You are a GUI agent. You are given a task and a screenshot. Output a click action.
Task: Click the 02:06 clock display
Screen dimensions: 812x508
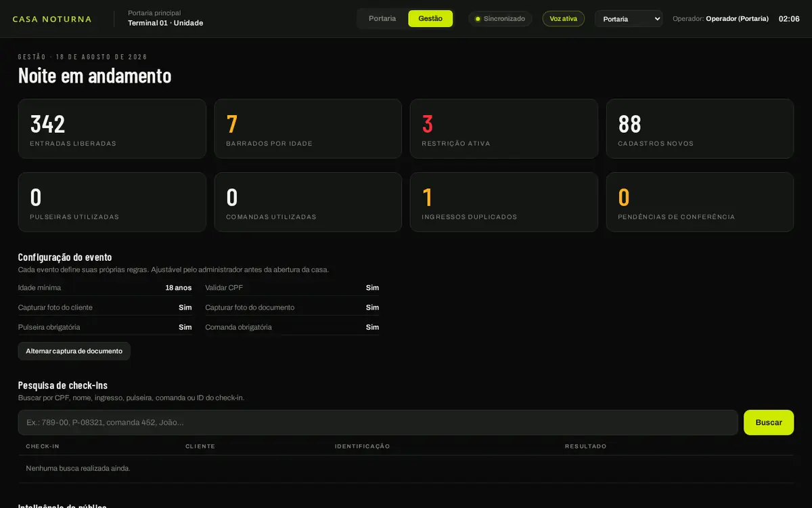[789, 19]
